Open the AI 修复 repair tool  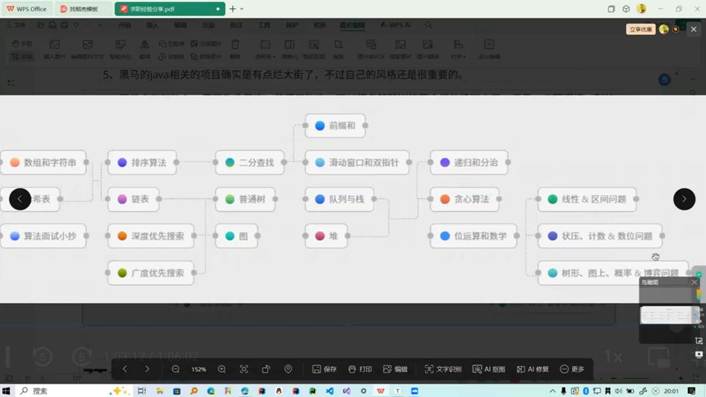pos(532,369)
